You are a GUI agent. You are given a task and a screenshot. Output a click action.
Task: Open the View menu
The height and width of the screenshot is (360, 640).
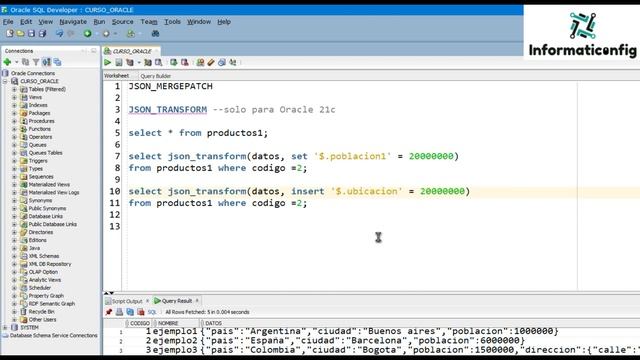pos(46,22)
